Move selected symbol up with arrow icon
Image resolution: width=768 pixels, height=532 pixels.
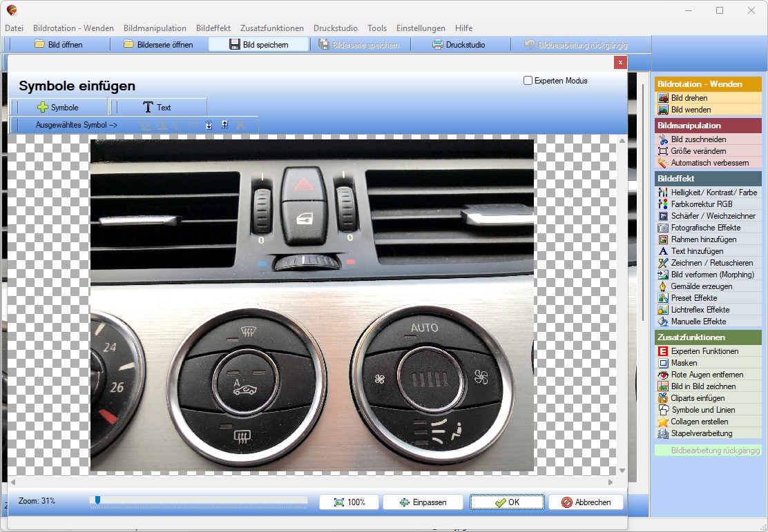click(x=225, y=125)
